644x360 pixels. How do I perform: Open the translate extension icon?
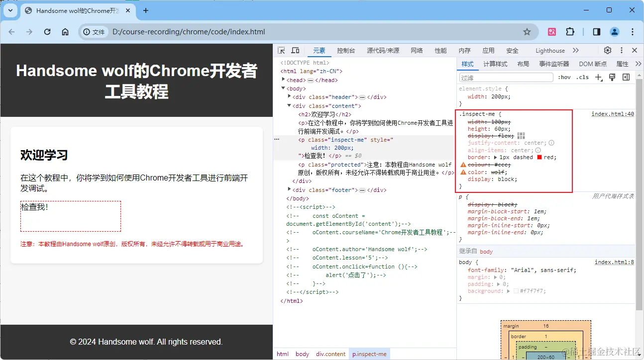pyautogui.click(x=552, y=32)
